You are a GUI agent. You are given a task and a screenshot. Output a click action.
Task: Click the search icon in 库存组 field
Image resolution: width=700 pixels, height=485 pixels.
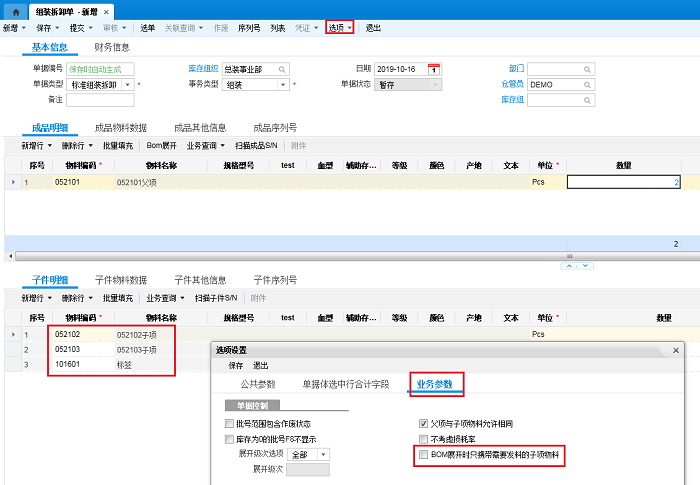(589, 100)
